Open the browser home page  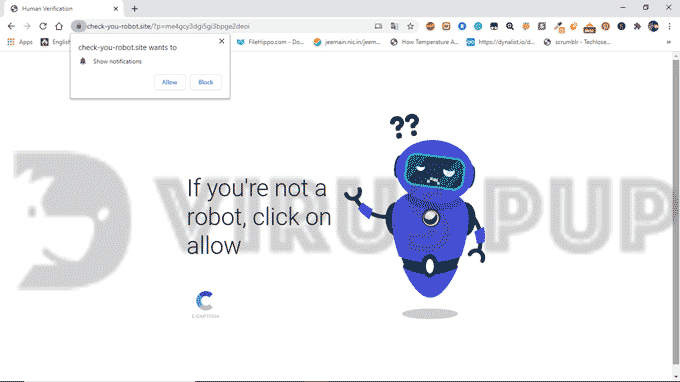tap(59, 26)
